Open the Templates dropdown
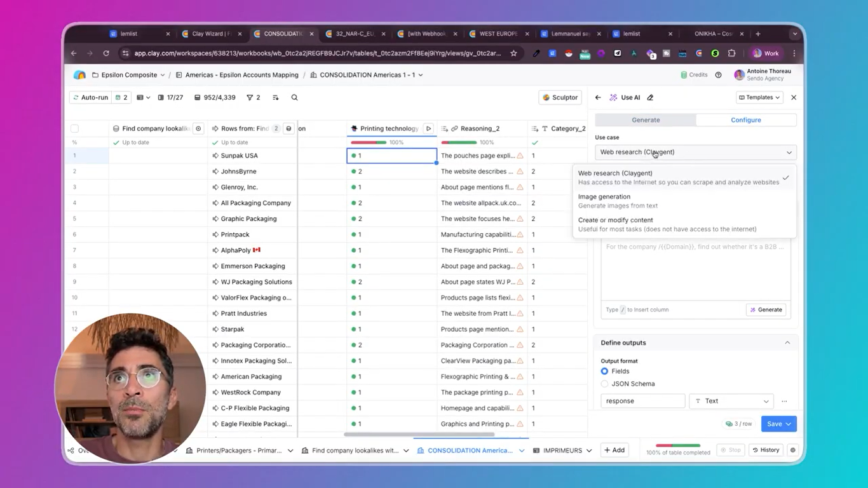This screenshot has width=868, height=488. pyautogui.click(x=759, y=97)
